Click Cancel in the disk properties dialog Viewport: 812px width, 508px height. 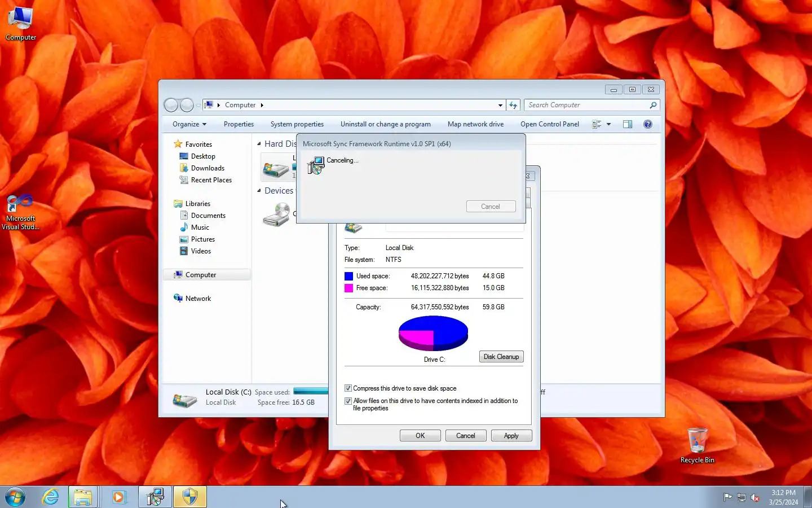point(466,436)
